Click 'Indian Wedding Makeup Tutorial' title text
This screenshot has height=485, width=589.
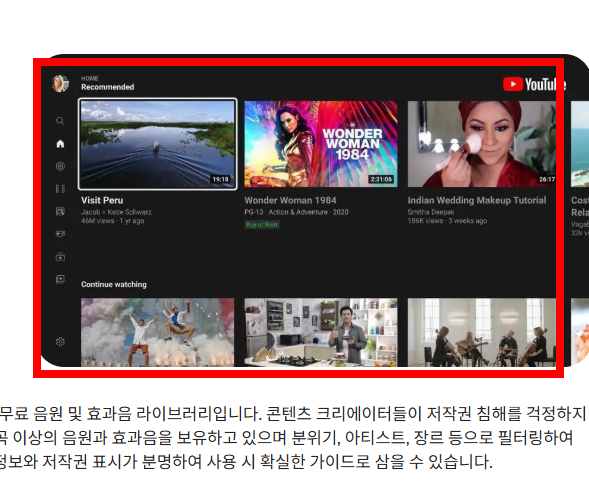(x=477, y=200)
